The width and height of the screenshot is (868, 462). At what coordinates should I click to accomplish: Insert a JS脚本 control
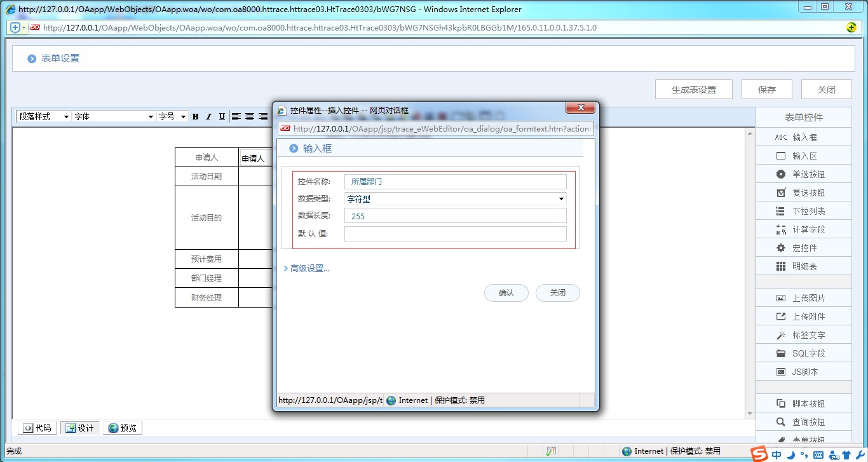tap(803, 371)
